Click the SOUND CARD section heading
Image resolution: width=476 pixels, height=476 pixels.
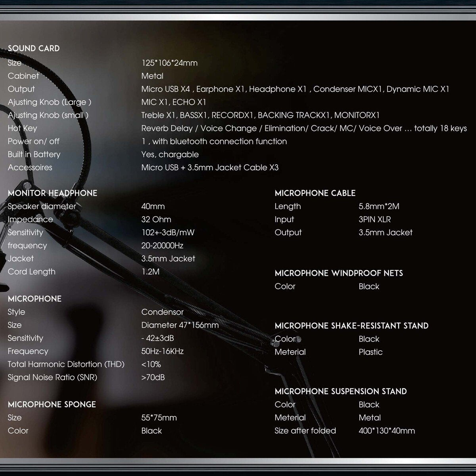click(34, 48)
